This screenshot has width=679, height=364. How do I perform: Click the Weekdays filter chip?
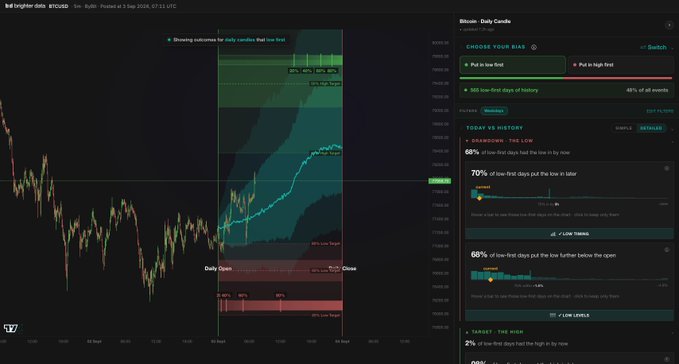pyautogui.click(x=494, y=111)
